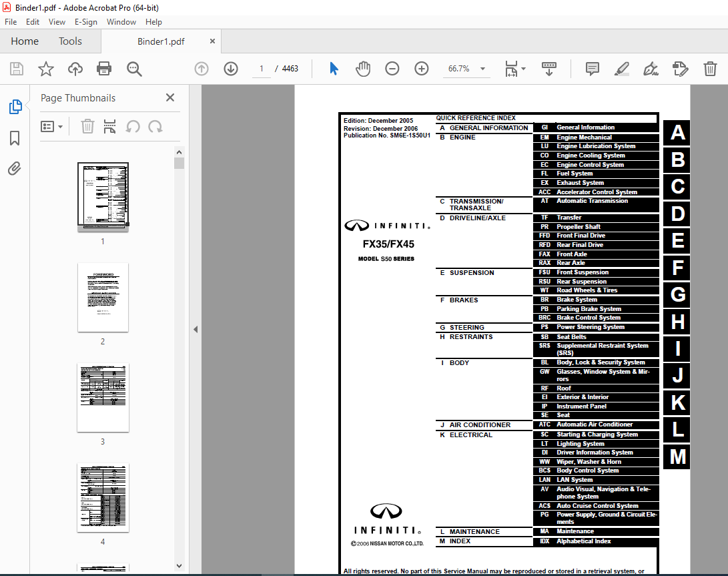Screen dimensions: 728x576
Task: Jump to section A index tab
Action: coord(677,133)
